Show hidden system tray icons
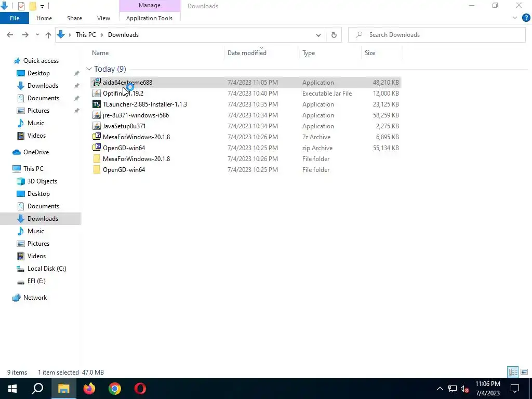 pos(440,389)
